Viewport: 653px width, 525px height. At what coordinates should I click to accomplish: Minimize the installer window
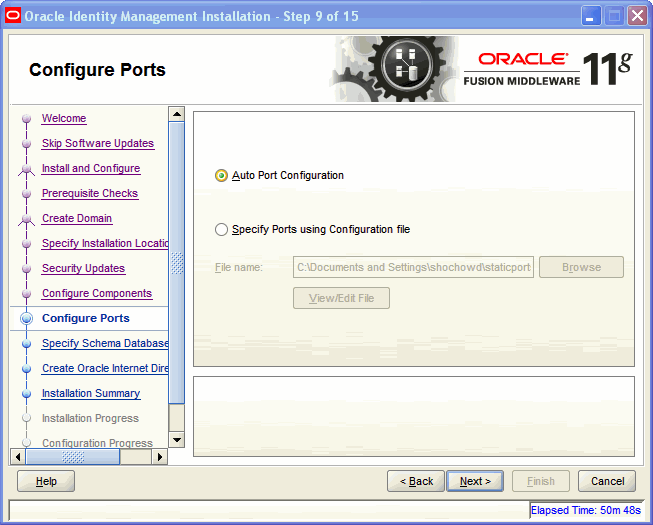click(591, 16)
